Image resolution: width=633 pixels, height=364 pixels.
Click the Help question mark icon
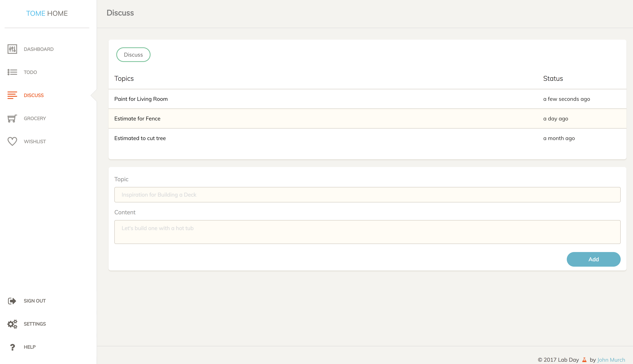[12, 347]
